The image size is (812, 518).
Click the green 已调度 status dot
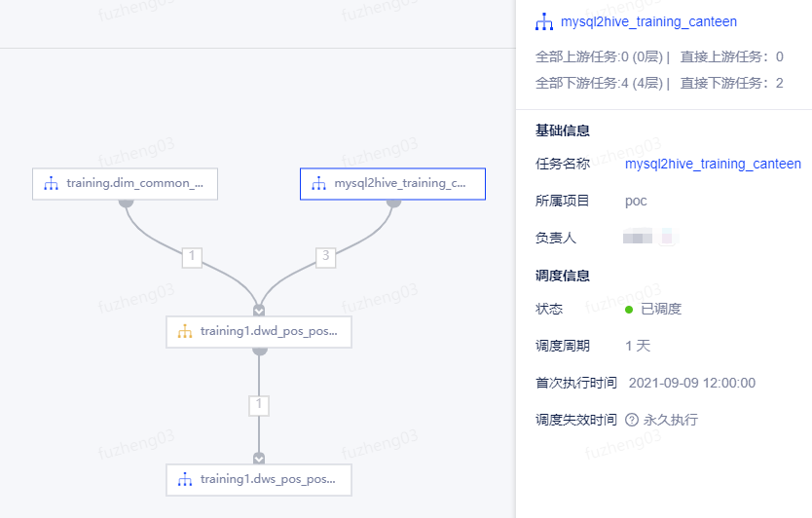tap(629, 310)
